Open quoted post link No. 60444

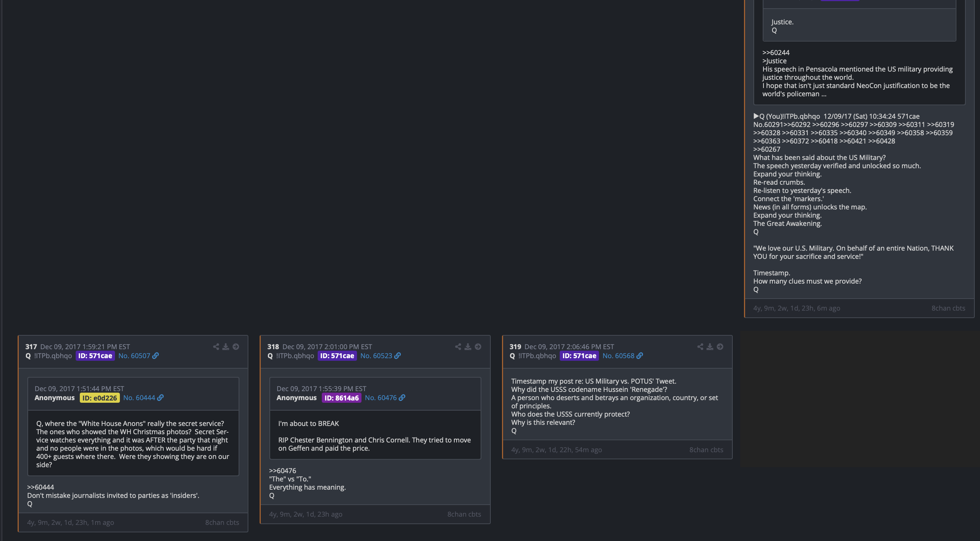click(x=139, y=398)
